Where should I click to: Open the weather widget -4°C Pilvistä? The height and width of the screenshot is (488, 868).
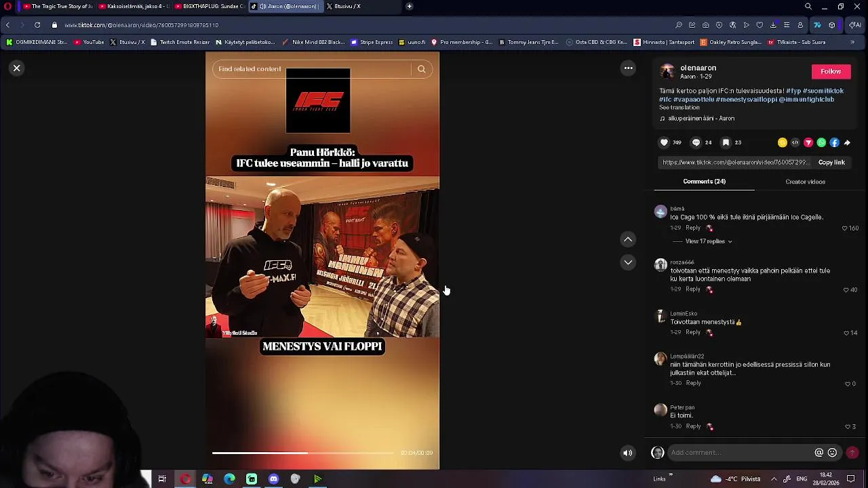click(736, 479)
